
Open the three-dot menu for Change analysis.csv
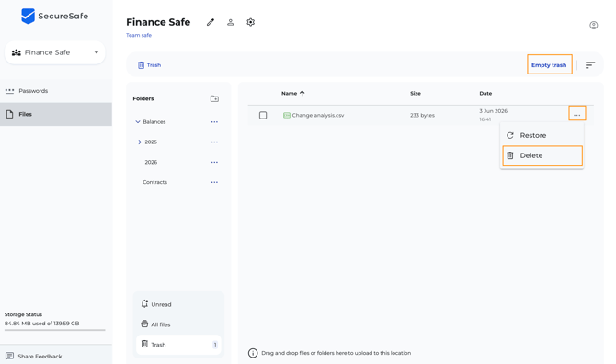576,115
